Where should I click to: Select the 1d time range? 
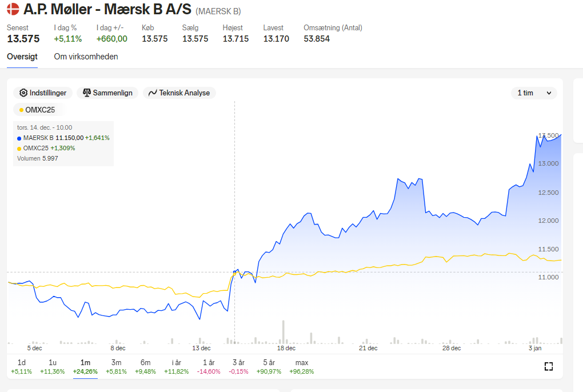pyautogui.click(x=21, y=366)
